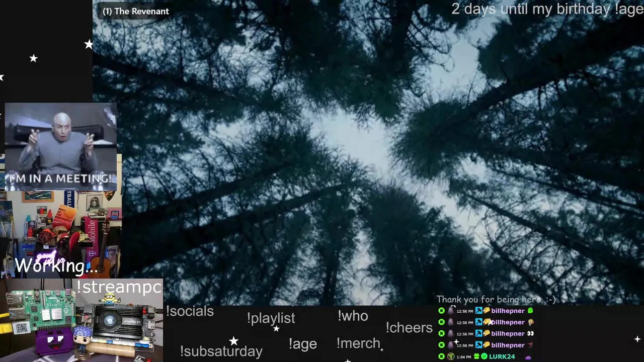The width and height of the screenshot is (644, 362).
Task: Open the LURK24 username in chat
Action: (502, 356)
